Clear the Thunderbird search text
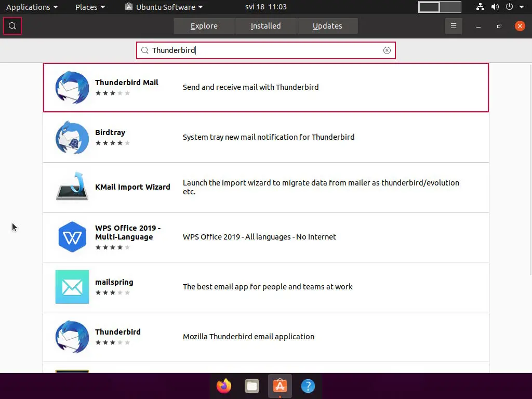Image resolution: width=532 pixels, height=399 pixels. tap(387, 50)
